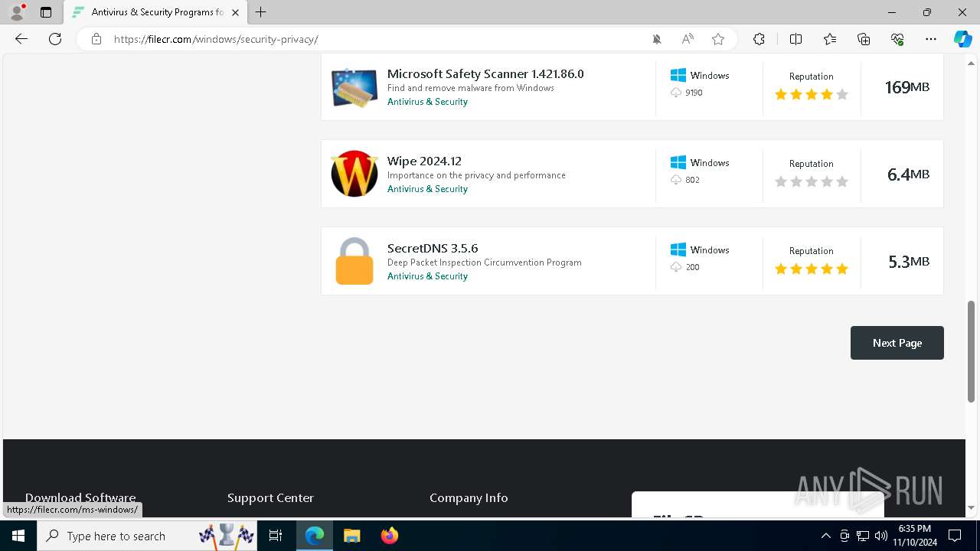The image size is (980, 551).
Task: Open a new browser tab
Action: coord(261,12)
